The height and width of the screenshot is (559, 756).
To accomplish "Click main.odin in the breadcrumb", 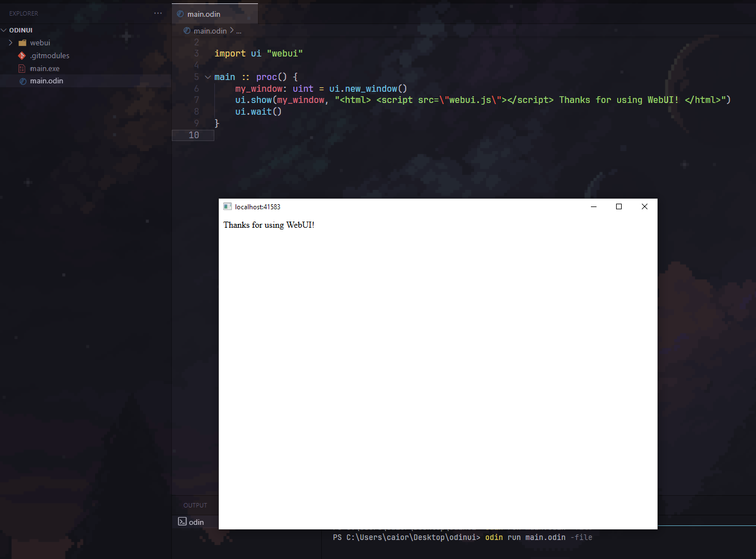I will pos(210,31).
